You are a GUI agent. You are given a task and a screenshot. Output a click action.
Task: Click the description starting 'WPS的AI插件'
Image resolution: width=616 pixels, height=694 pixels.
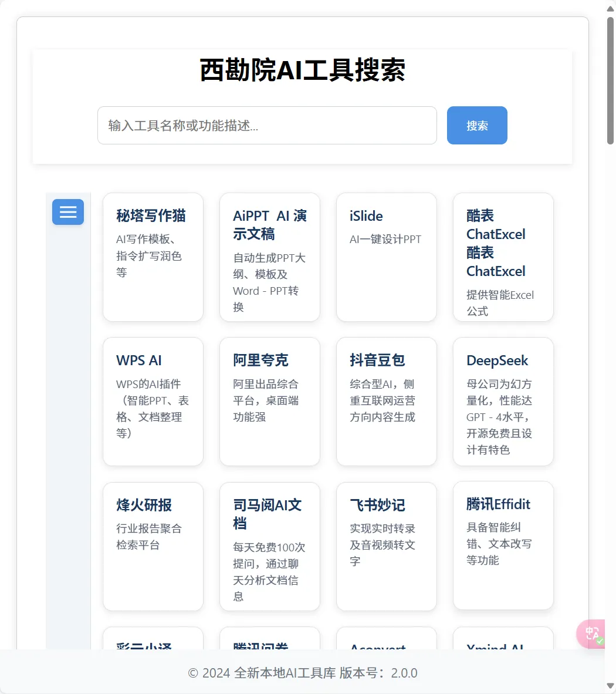coord(153,409)
